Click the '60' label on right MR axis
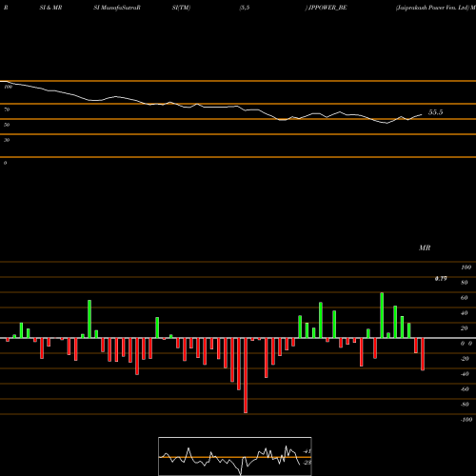The height and width of the screenshot is (476, 476). pyautogui.click(x=465, y=298)
